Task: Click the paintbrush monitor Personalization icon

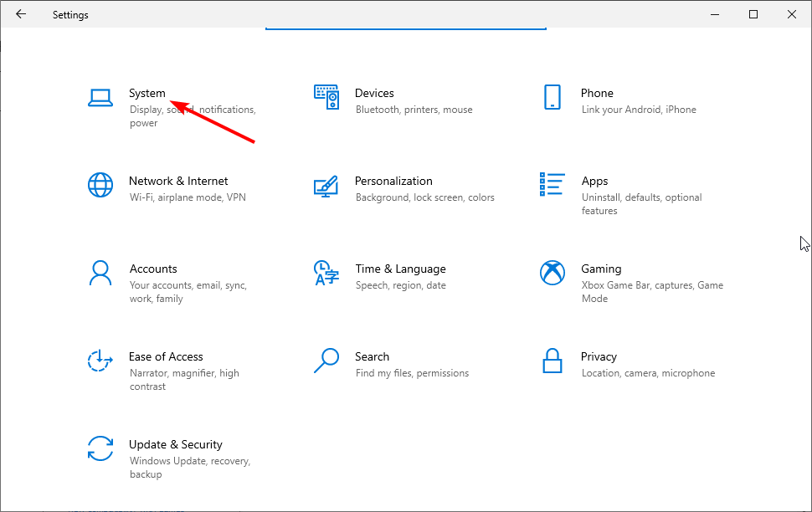Action: click(x=326, y=186)
